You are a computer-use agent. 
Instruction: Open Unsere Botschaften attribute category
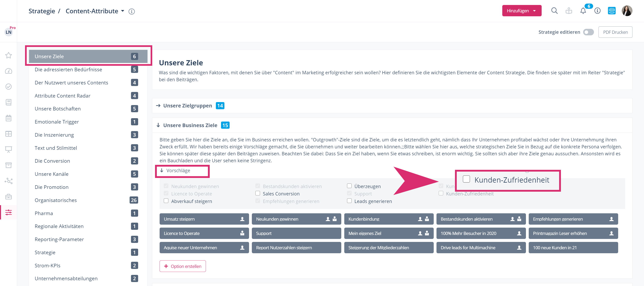click(57, 109)
